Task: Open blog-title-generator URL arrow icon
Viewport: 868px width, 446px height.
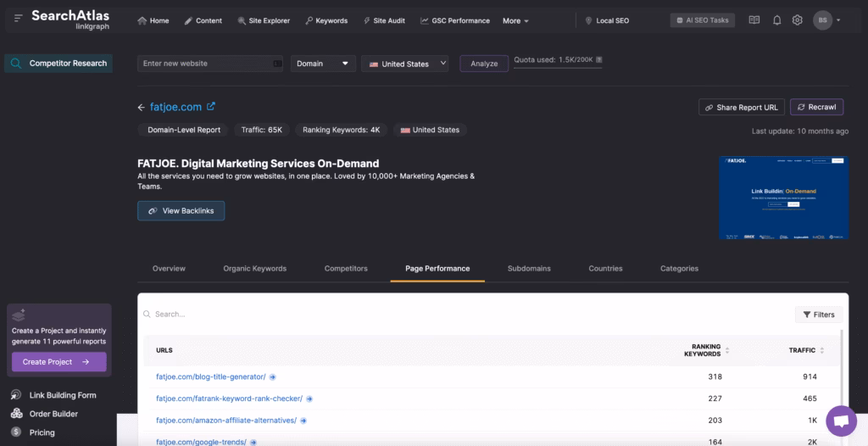Action: coord(273,376)
